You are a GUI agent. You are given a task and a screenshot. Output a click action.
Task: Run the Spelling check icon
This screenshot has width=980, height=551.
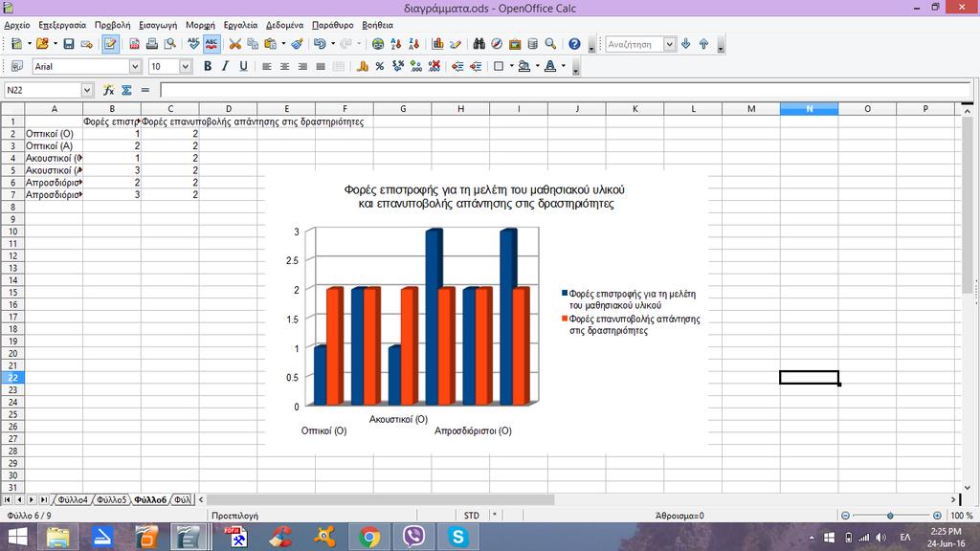click(193, 44)
